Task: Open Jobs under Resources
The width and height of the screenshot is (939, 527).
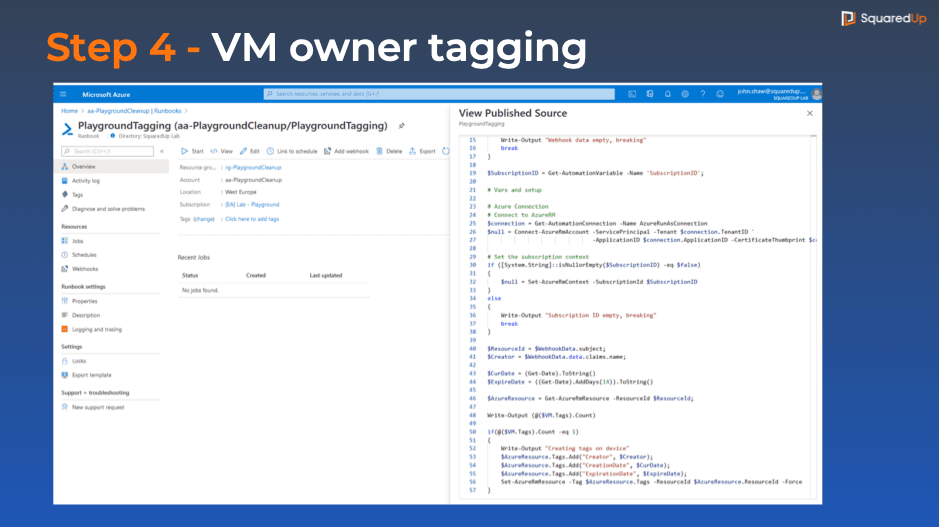Action: [x=77, y=241]
